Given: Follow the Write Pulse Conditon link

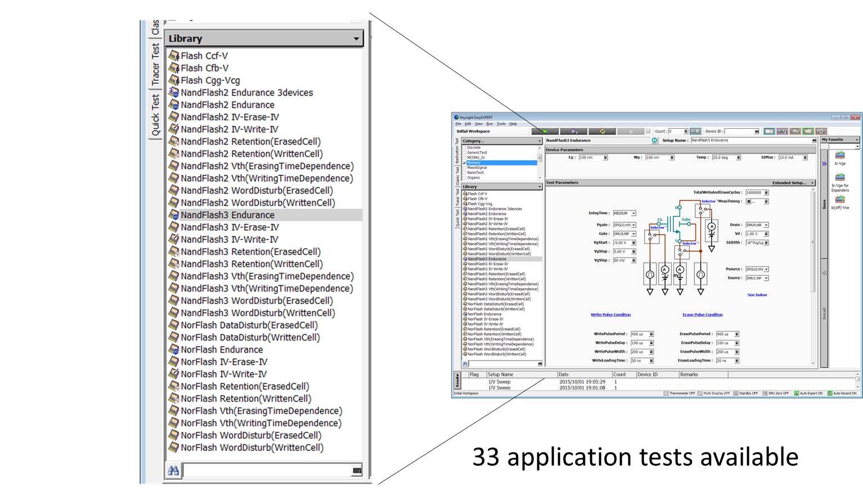Looking at the screenshot, I should pyautogui.click(x=610, y=314).
